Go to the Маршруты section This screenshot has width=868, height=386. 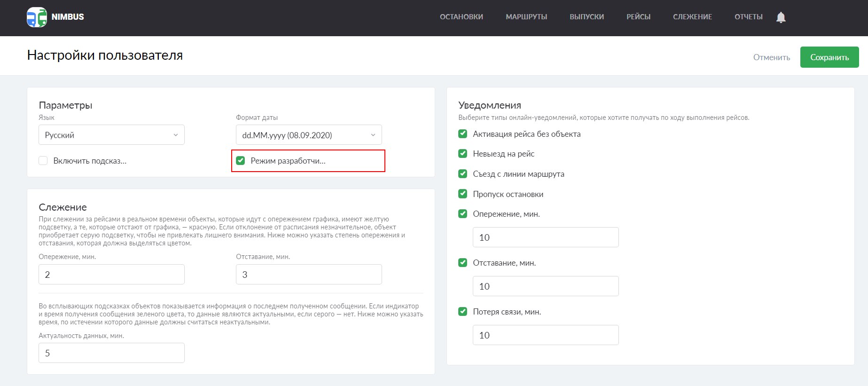(x=526, y=17)
